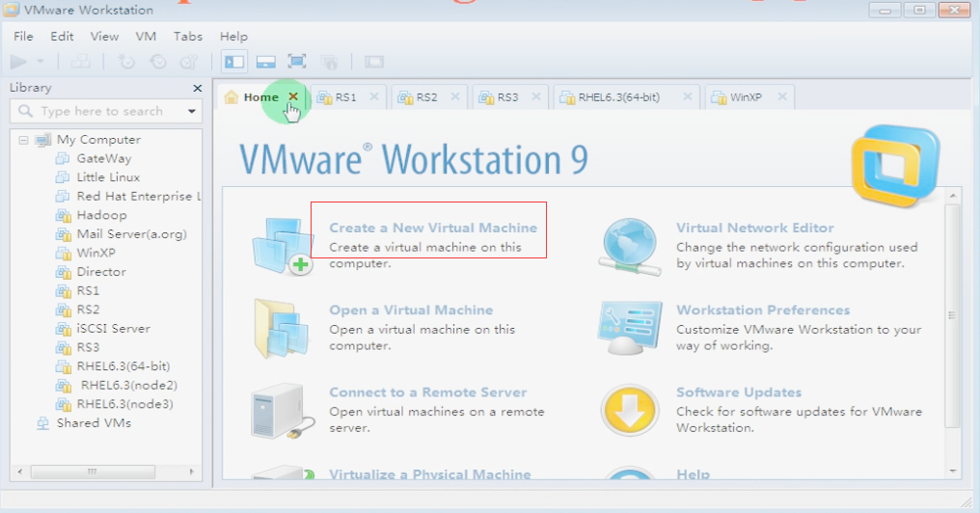The image size is (980, 513).
Task: Click the library scroll right arrow
Action: [x=191, y=472]
